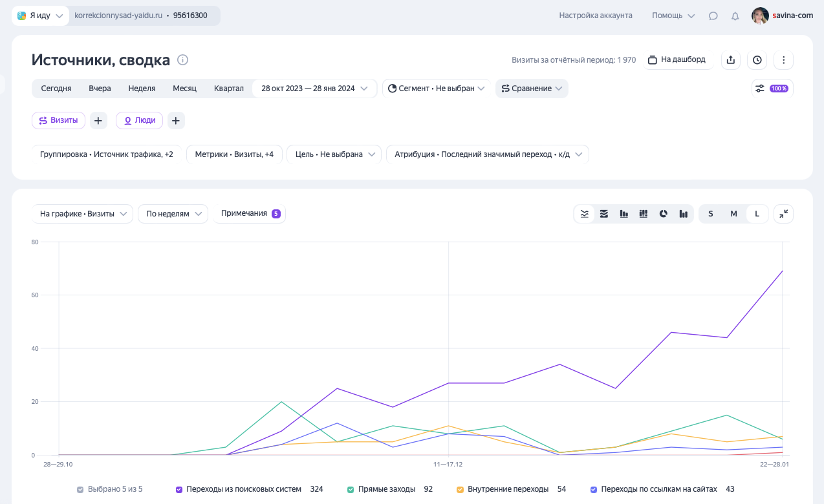This screenshot has width=824, height=504.
Task: Open the notifications bell
Action: point(735,16)
